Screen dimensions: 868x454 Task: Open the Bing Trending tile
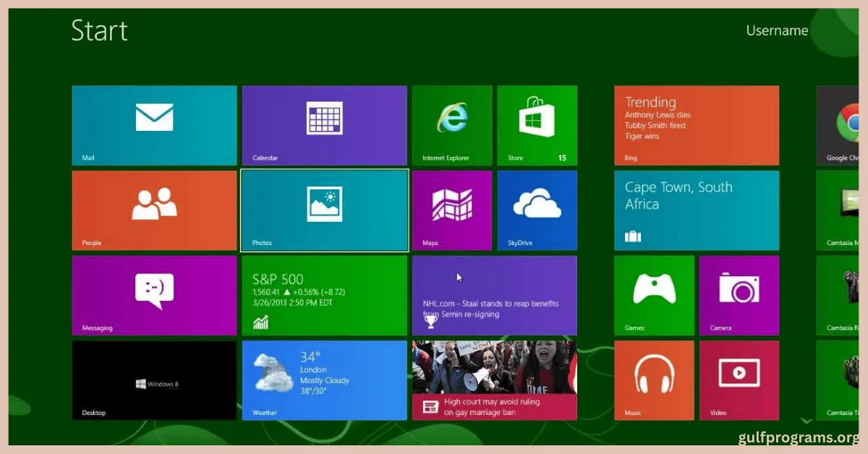(697, 125)
